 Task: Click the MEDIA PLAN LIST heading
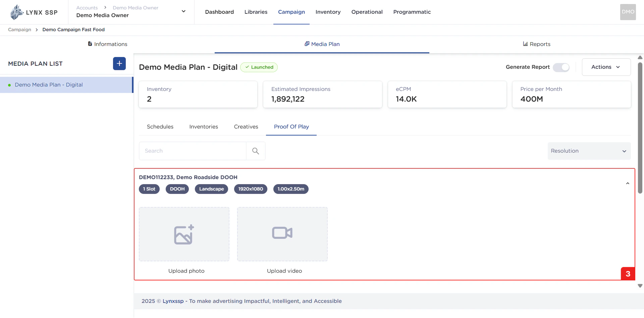35,64
